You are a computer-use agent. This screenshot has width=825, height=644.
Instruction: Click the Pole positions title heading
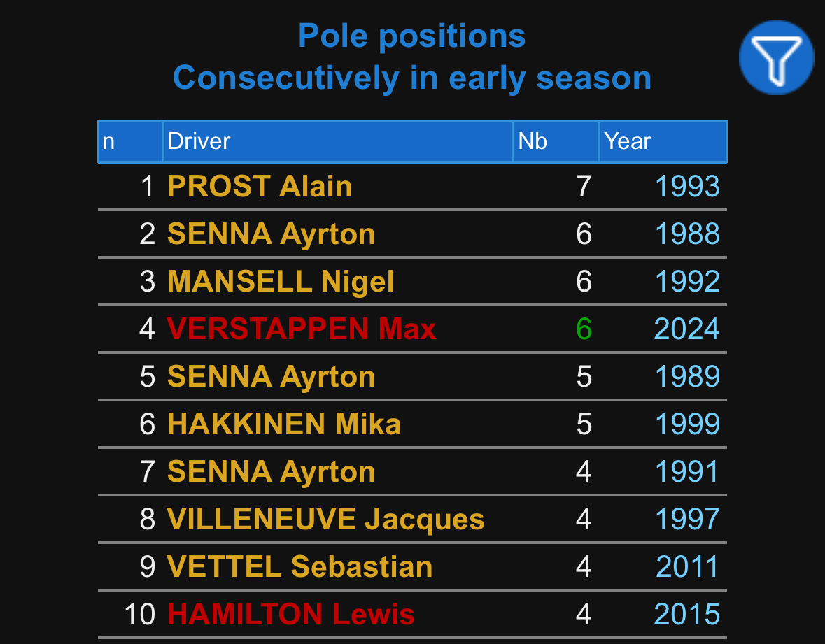pyautogui.click(x=411, y=36)
